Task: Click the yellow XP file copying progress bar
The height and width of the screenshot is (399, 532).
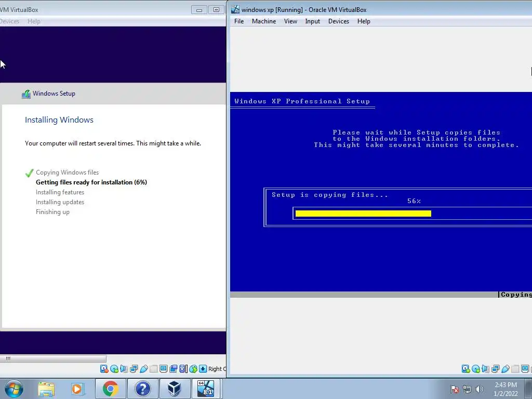Action: coord(363,214)
